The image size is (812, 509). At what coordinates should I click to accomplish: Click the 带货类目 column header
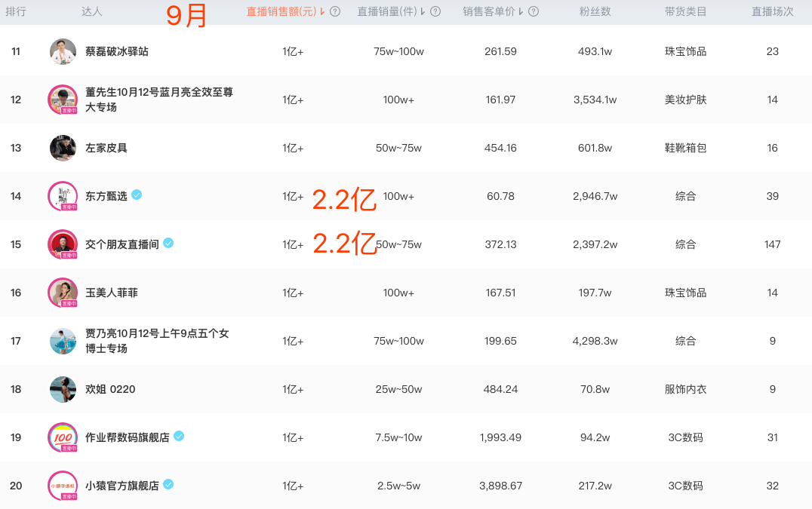pyautogui.click(x=686, y=11)
